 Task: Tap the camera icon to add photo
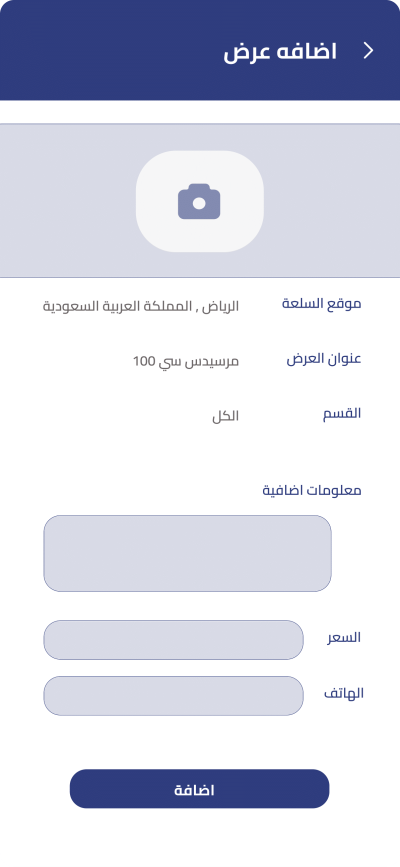tap(199, 202)
